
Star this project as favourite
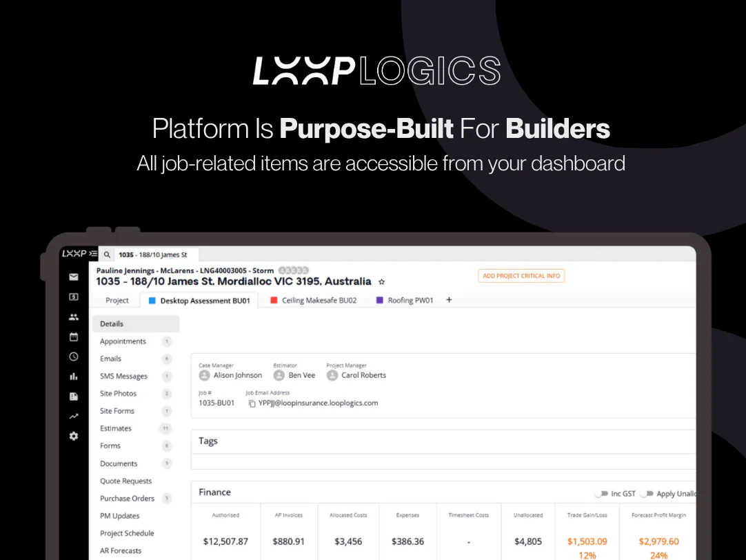click(381, 281)
